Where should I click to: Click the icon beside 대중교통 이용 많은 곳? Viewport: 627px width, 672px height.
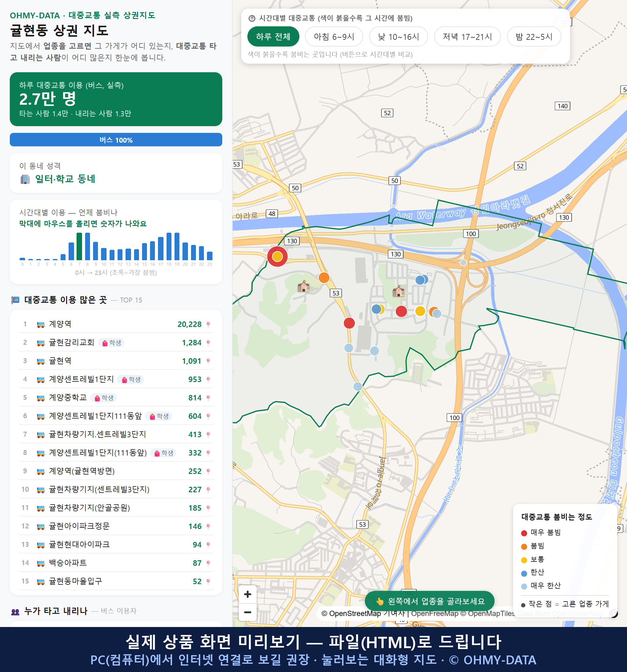tap(15, 300)
